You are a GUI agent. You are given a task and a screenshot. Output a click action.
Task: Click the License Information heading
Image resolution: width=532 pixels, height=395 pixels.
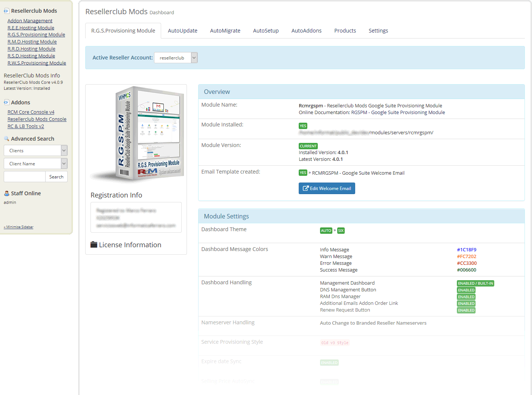pos(130,245)
